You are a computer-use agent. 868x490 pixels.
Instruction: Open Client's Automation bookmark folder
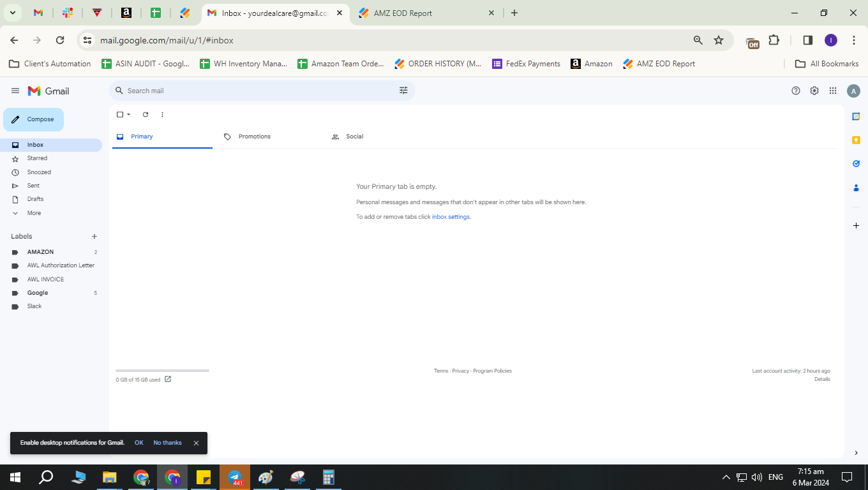coord(50,64)
